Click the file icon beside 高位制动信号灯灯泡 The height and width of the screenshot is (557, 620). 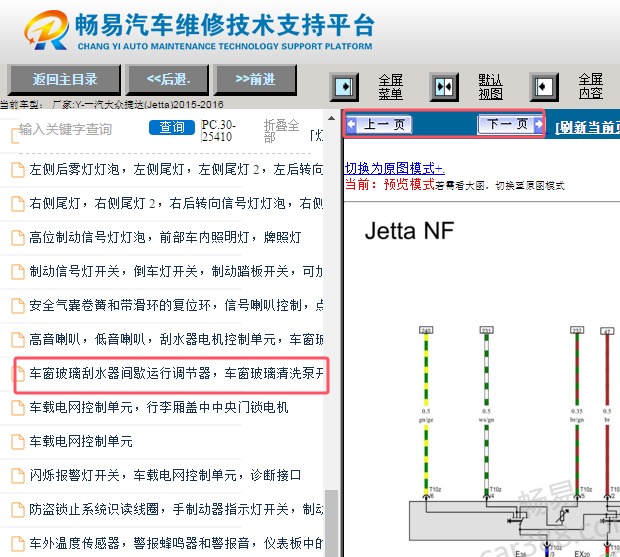click(17, 238)
